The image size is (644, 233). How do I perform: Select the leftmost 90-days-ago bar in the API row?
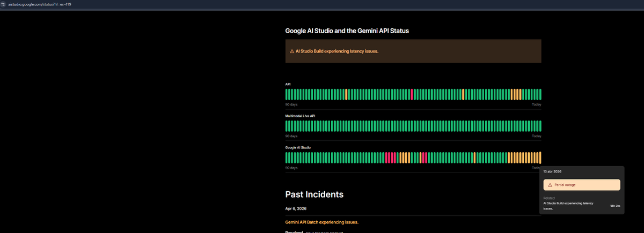[x=287, y=94]
